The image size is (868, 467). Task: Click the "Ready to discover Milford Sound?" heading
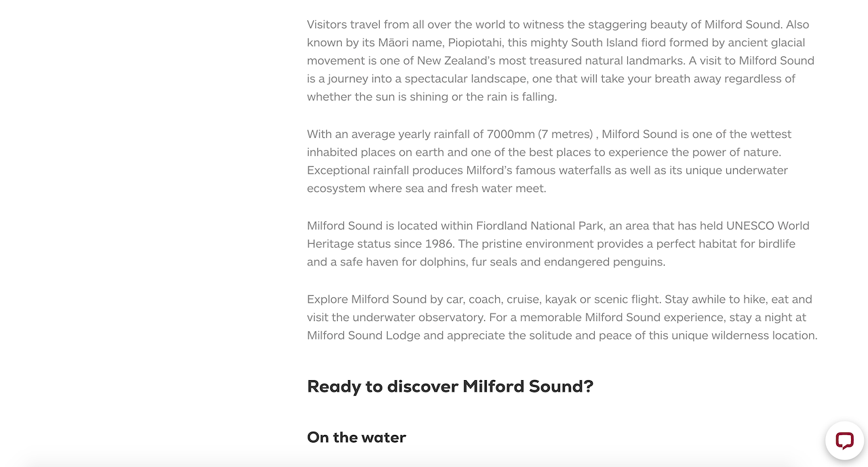(450, 387)
